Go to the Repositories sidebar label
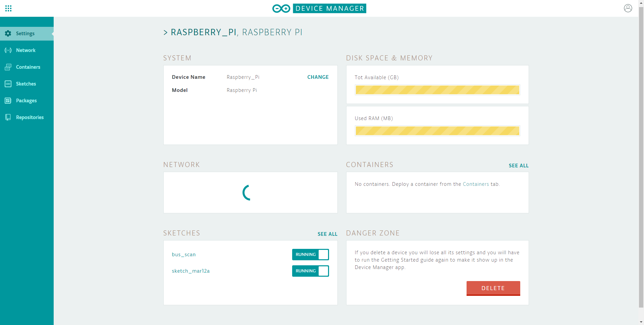 click(30, 117)
